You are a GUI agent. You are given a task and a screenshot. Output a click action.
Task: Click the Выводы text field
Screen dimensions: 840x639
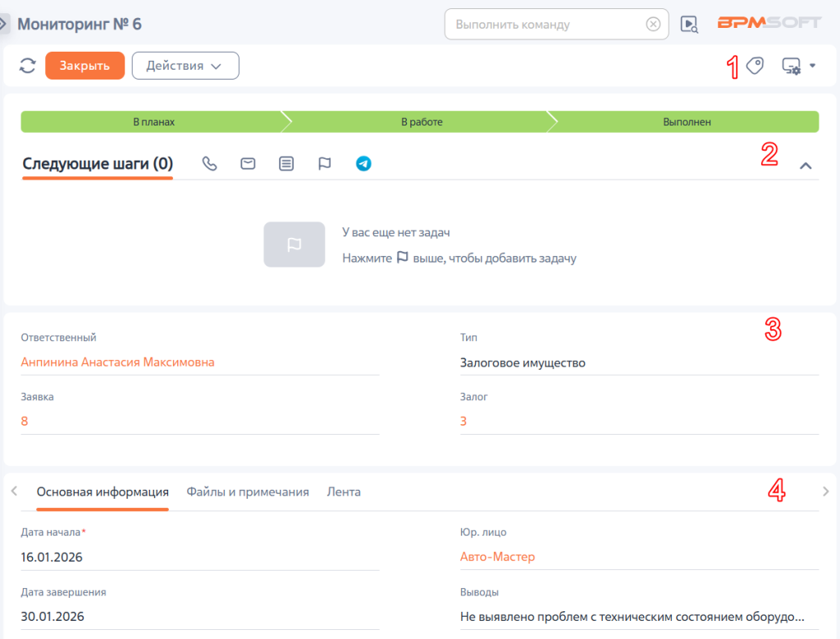click(640, 617)
